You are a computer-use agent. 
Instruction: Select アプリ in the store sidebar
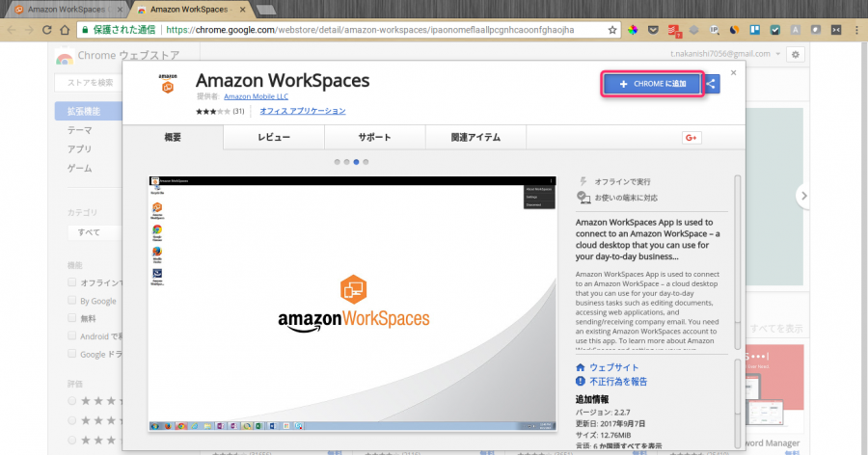80,149
